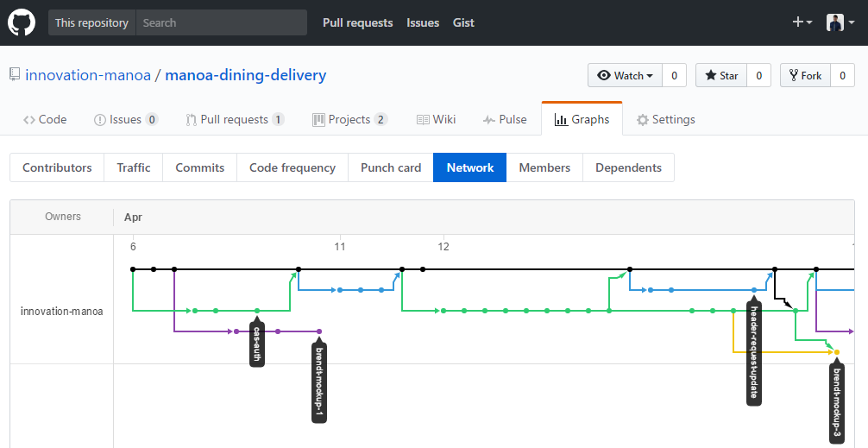Select the Code frequency graph tab

tap(292, 167)
